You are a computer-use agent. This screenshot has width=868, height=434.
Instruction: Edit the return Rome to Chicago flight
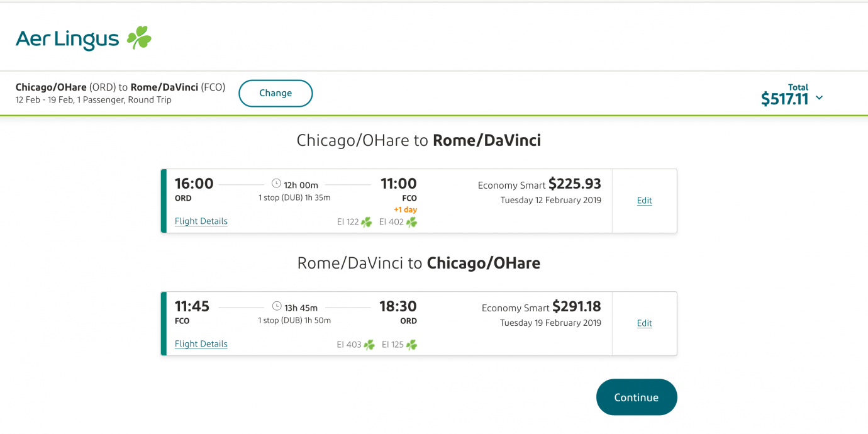tap(644, 323)
